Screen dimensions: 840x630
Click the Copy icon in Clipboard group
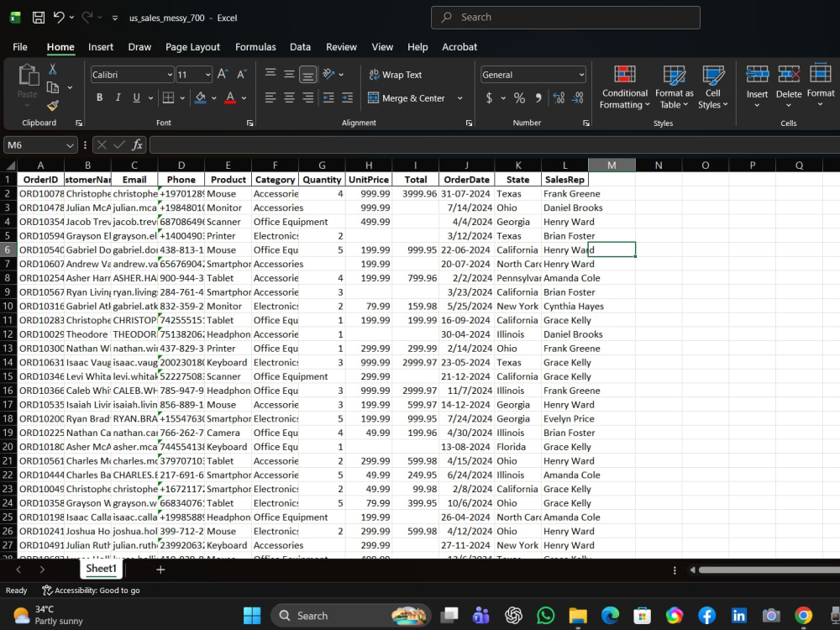(52, 87)
